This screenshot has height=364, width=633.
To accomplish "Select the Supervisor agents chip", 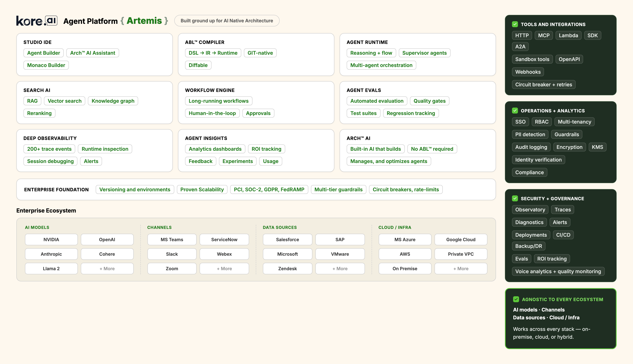I will (x=424, y=53).
